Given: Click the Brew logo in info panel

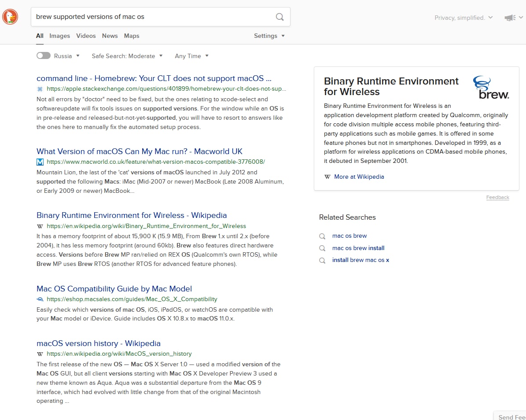Looking at the screenshot, I should [x=491, y=87].
